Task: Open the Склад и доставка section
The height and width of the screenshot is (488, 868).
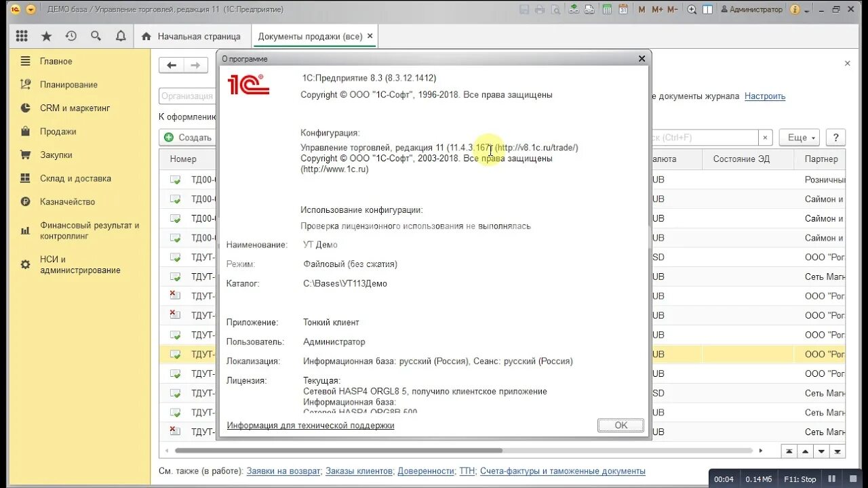Action: point(75,178)
